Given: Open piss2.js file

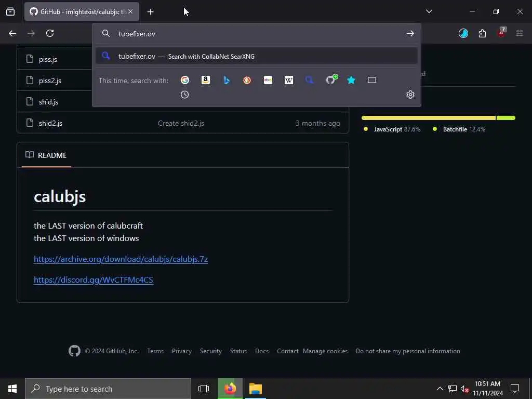Looking at the screenshot, I should (50, 81).
